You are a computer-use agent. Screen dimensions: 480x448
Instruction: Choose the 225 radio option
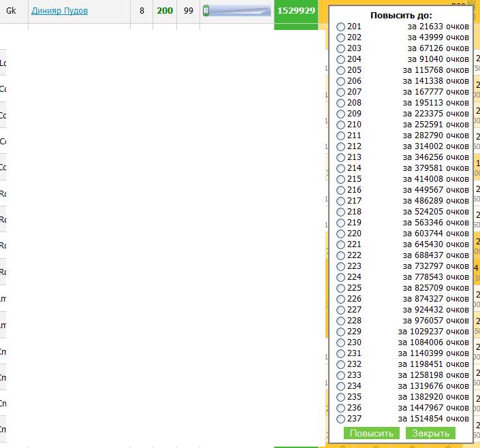point(340,288)
